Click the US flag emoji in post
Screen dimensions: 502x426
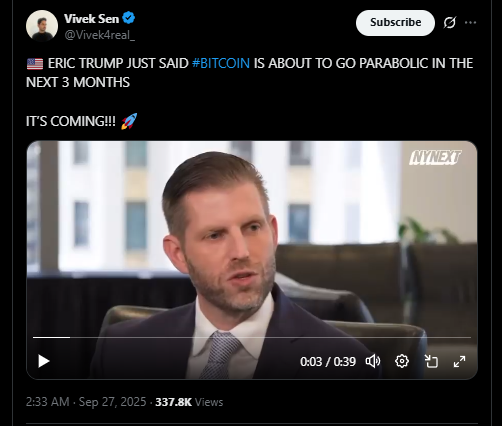(35, 64)
